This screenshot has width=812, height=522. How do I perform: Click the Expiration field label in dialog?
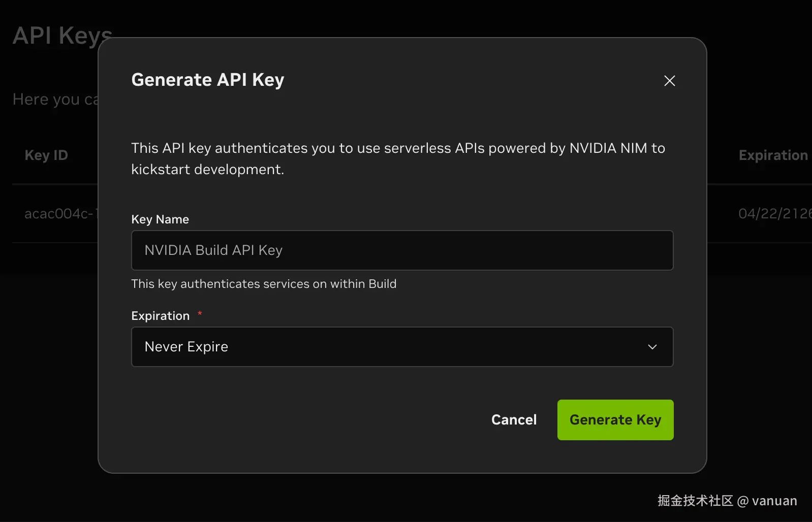pyautogui.click(x=161, y=316)
